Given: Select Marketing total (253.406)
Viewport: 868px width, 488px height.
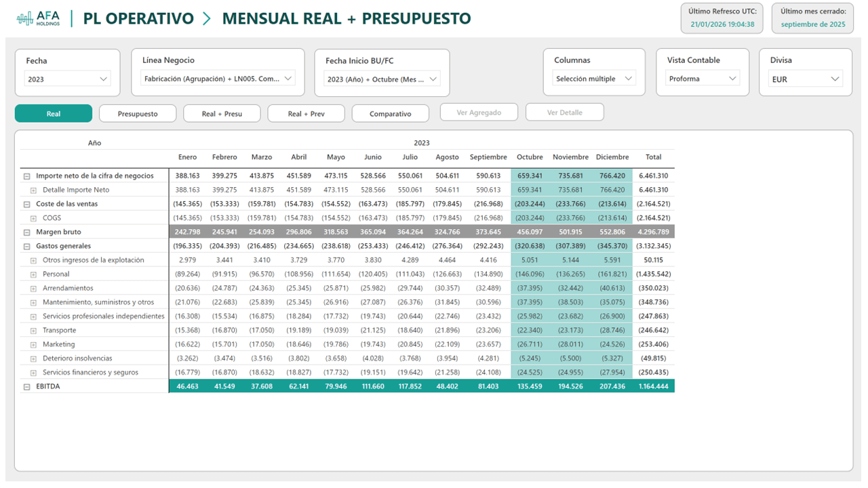Looking at the screenshot, I should 653,344.
